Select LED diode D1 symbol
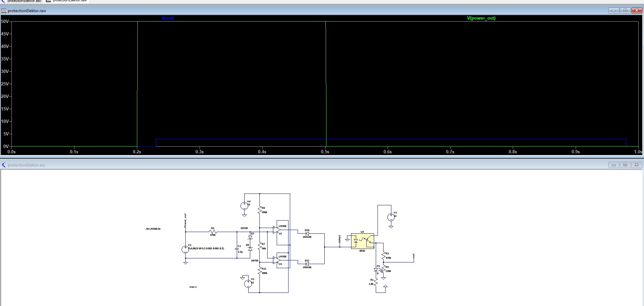The height and width of the screenshot is (306, 644). 376,270
